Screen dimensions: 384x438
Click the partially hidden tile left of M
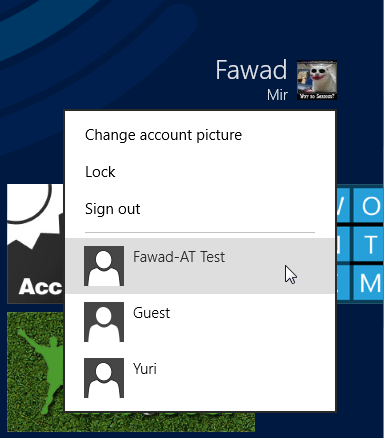click(343, 283)
